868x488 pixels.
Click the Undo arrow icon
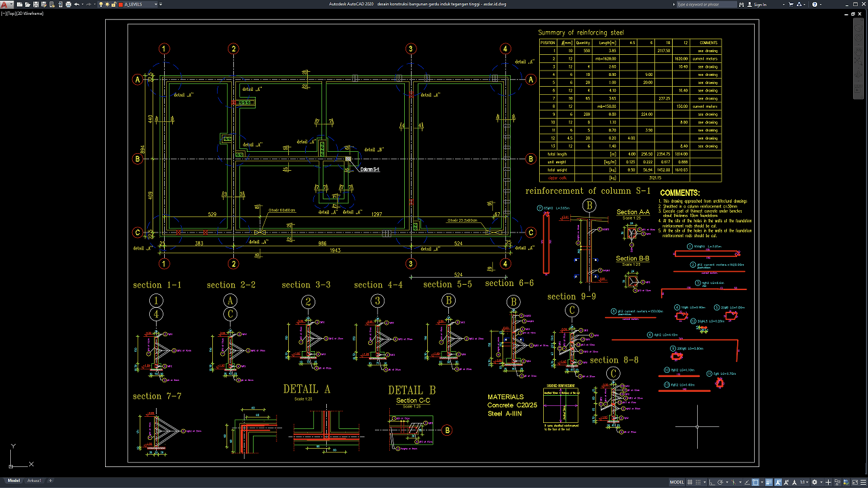pos(77,4)
